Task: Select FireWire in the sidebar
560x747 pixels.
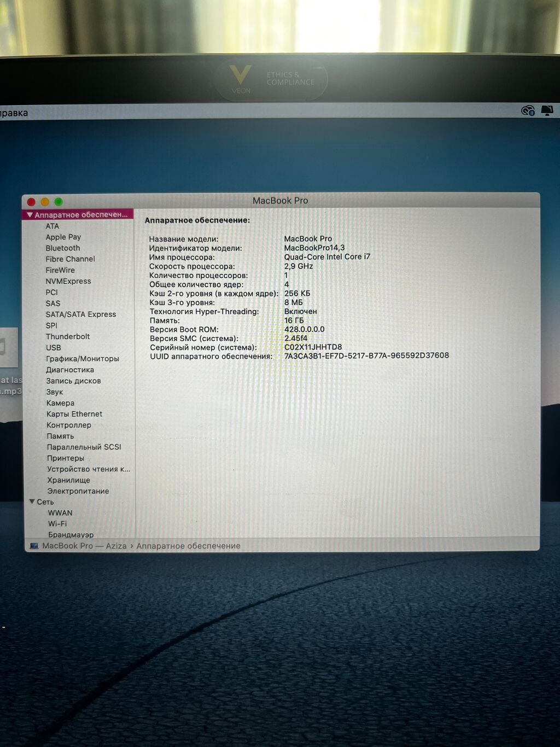Action: click(60, 270)
